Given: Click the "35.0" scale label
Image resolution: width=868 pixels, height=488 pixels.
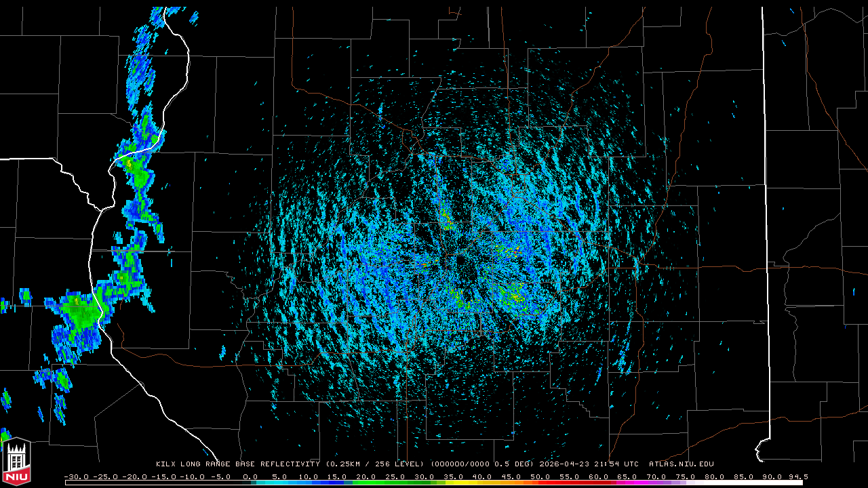Looking at the screenshot, I should point(453,476).
